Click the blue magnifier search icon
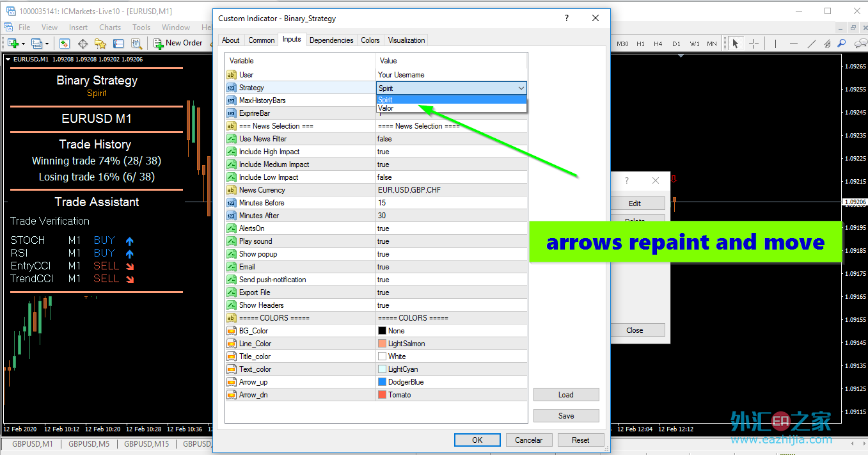Screen dimensions: 868x455 coord(842,44)
